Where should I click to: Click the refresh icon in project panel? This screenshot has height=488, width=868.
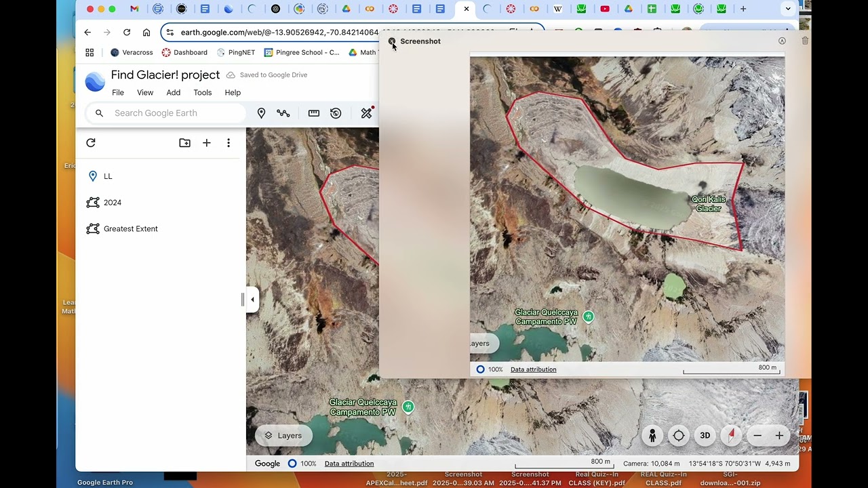tap(91, 143)
